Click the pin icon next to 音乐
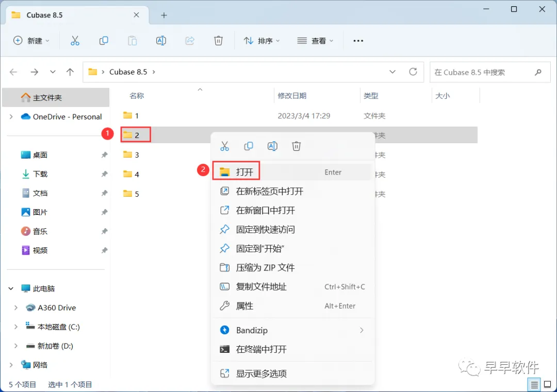The width and height of the screenshot is (557, 392). click(104, 231)
